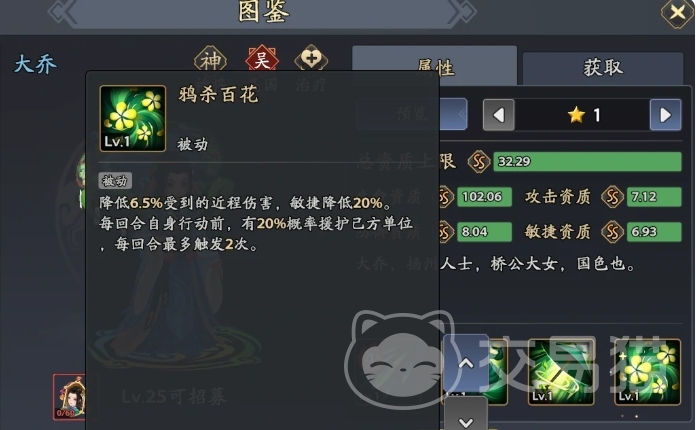Open the 获取 tab
The height and width of the screenshot is (430, 696).
coord(603,68)
